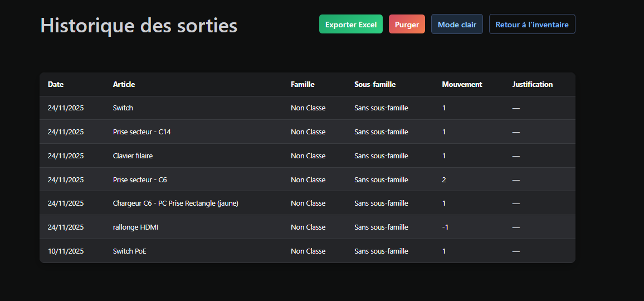Click the Prise secteur - C6 entry
Image resolution: width=644 pixels, height=301 pixels.
(x=140, y=180)
